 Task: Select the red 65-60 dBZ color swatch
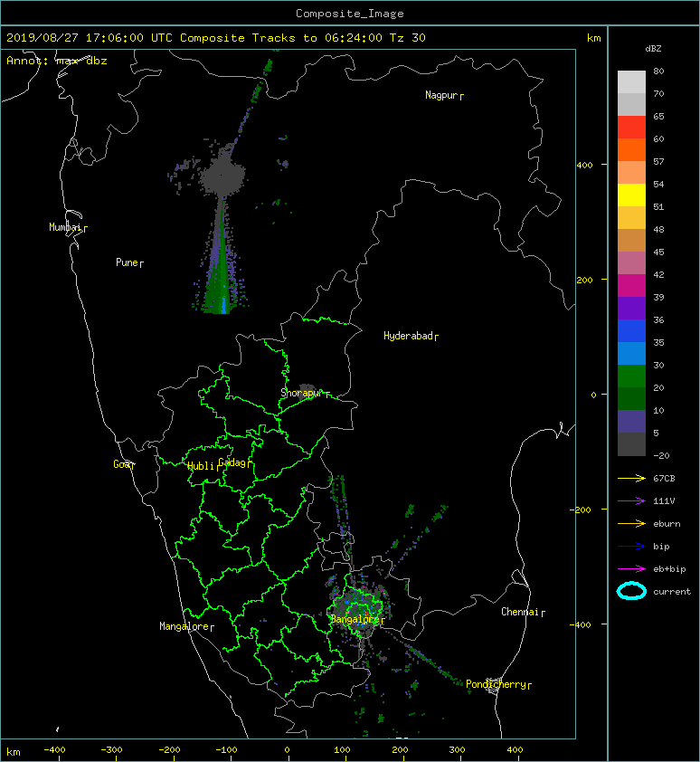(x=631, y=128)
